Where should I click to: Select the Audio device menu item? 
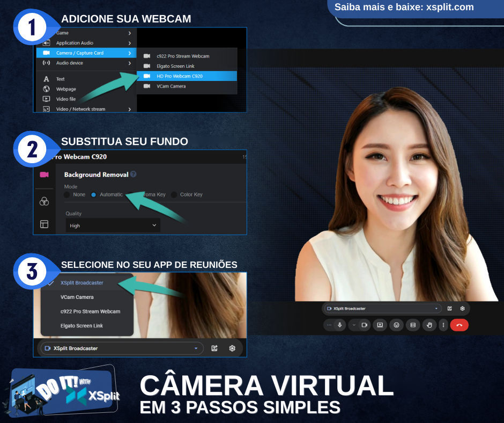tap(86, 63)
